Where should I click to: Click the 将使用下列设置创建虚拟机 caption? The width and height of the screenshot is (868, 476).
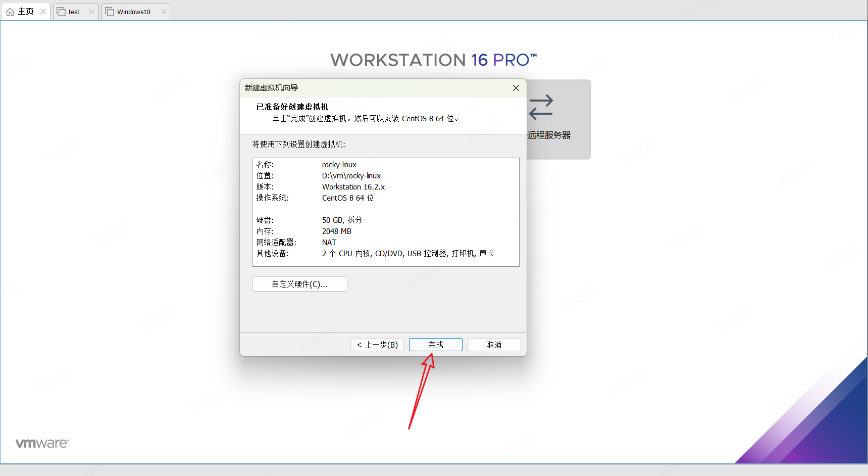(x=299, y=145)
